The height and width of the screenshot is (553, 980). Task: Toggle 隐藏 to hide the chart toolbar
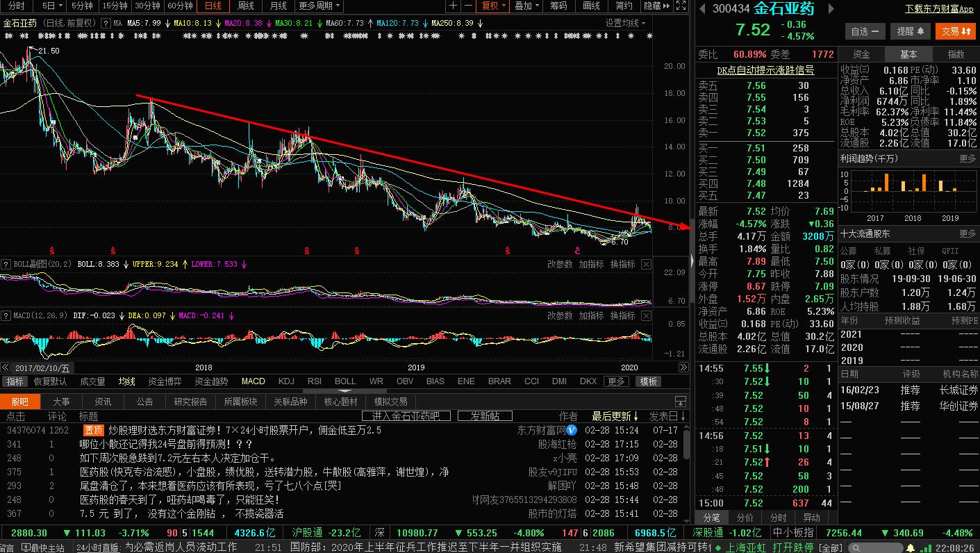click(653, 6)
